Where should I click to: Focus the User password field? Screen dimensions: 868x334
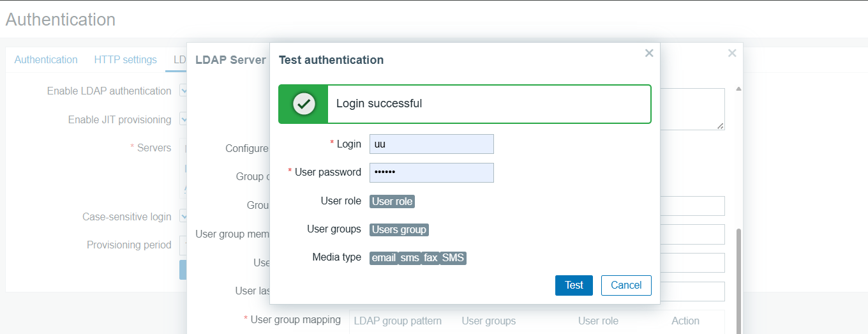tap(431, 172)
